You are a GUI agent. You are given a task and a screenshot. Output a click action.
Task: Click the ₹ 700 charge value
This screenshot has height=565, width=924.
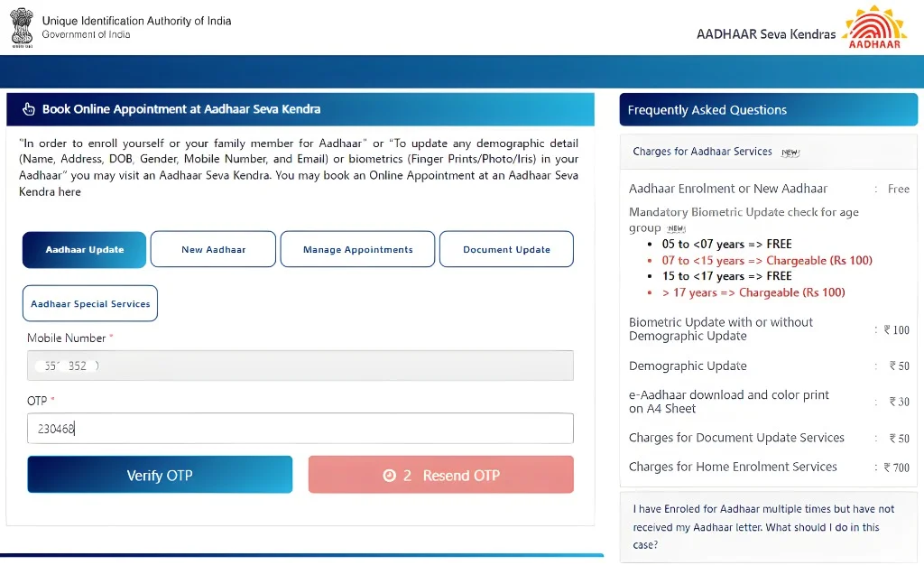tap(896, 468)
